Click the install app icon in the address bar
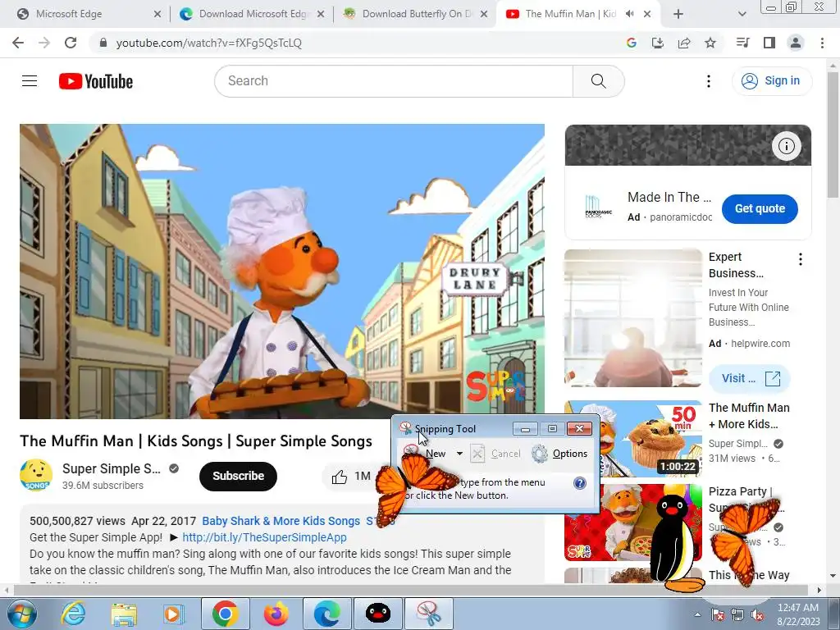 [x=658, y=43]
